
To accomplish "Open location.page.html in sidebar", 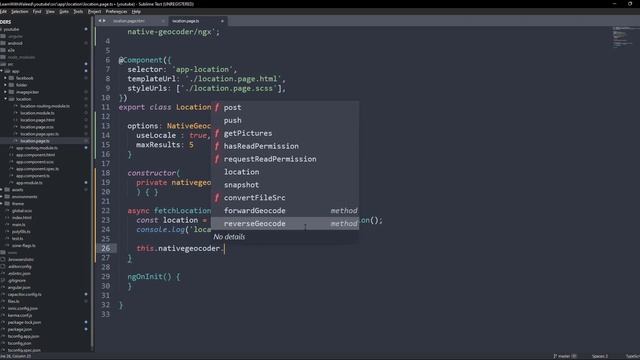I will click(37, 120).
